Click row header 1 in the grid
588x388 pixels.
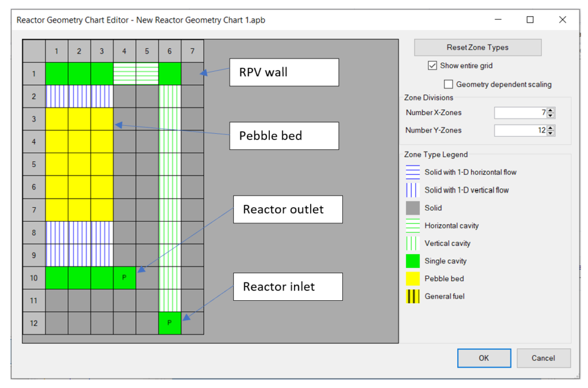click(x=34, y=74)
